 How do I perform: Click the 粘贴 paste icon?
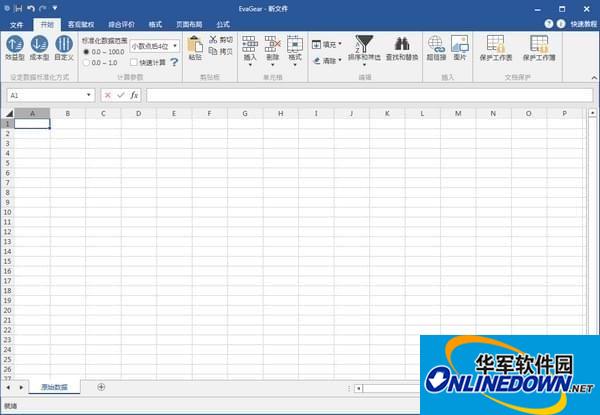194,48
